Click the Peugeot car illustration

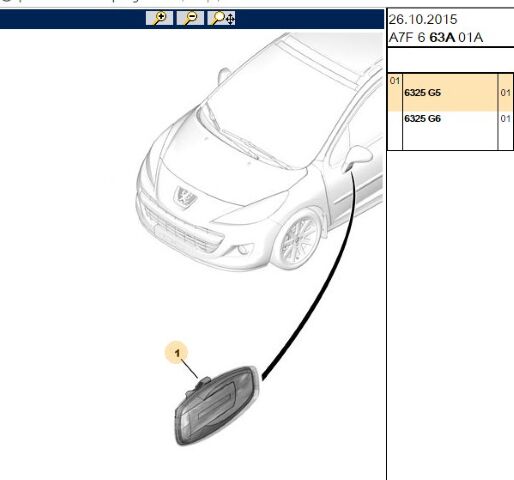[x=260, y=152]
